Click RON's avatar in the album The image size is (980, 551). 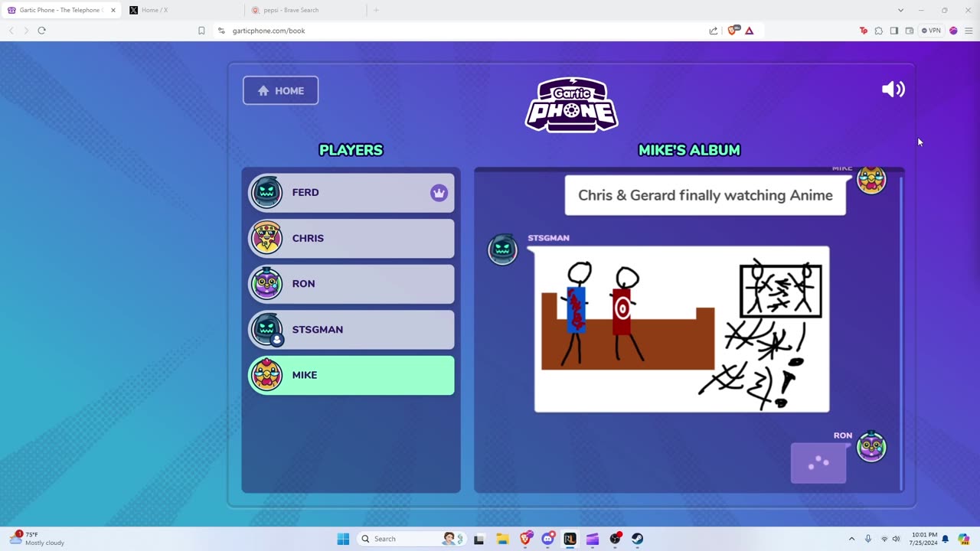tap(871, 447)
